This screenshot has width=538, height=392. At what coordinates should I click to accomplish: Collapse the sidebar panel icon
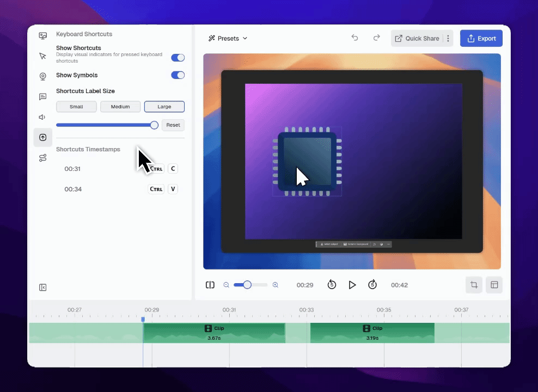(x=43, y=287)
